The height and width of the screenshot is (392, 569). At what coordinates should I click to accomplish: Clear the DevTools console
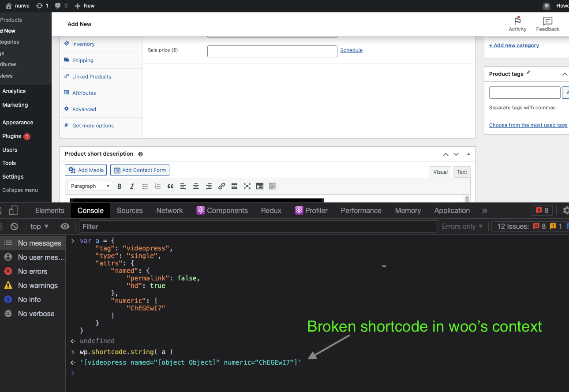14,226
